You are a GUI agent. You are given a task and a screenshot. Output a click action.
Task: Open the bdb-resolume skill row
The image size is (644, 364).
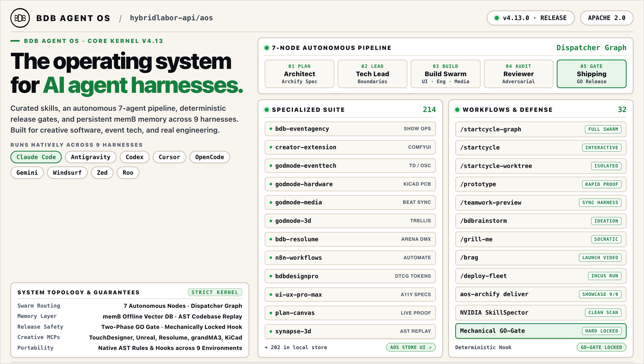(x=350, y=239)
